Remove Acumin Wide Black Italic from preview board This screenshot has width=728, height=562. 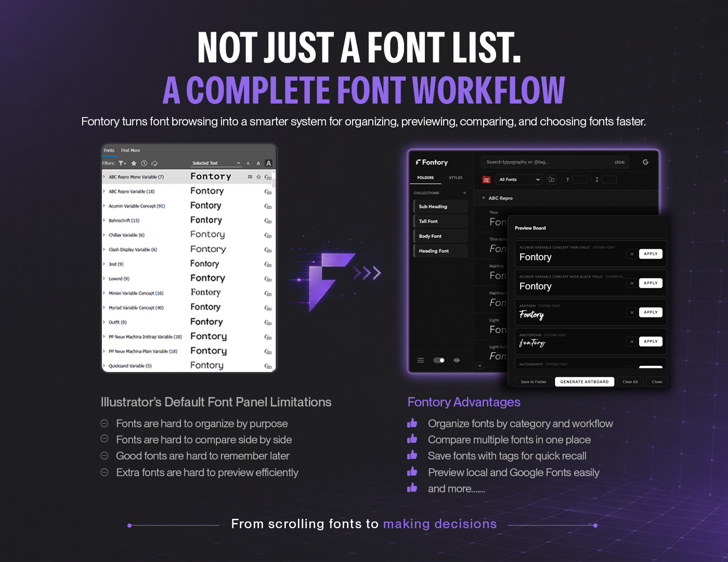coord(632,283)
